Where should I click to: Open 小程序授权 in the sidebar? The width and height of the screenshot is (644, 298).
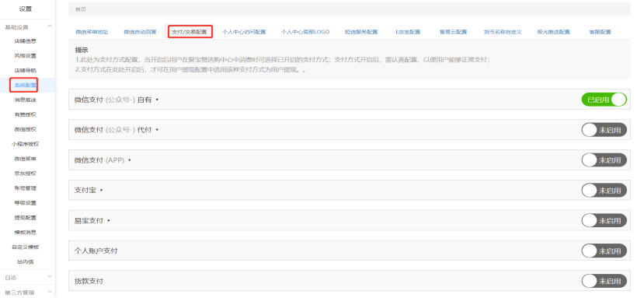coord(26,144)
